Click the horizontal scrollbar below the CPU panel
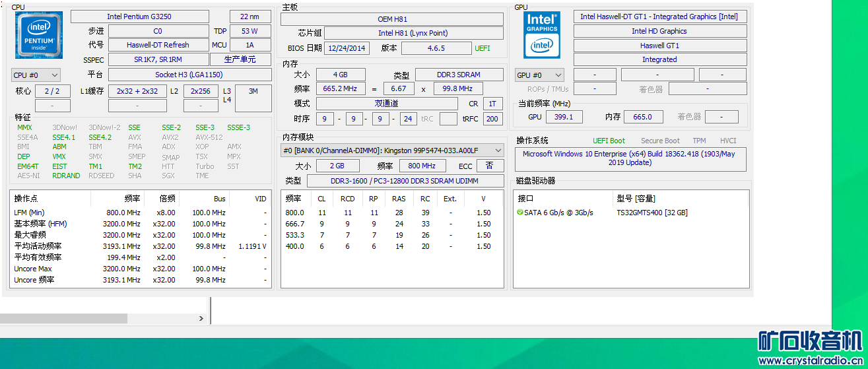868x369 pixels. (x=63, y=318)
